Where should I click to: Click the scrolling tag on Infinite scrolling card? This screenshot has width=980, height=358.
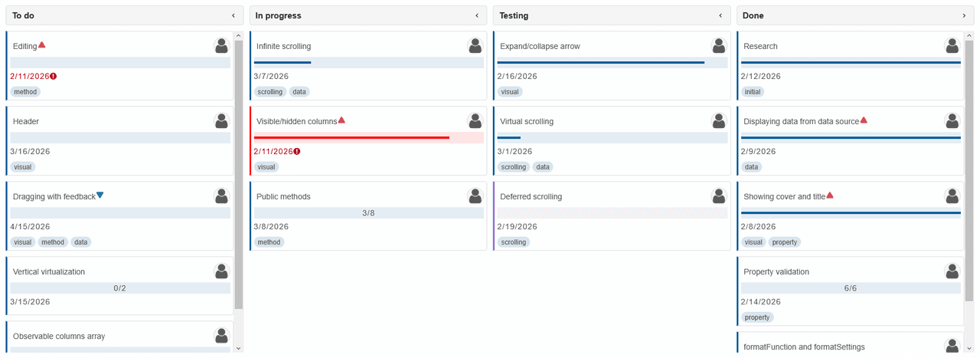coord(270,92)
